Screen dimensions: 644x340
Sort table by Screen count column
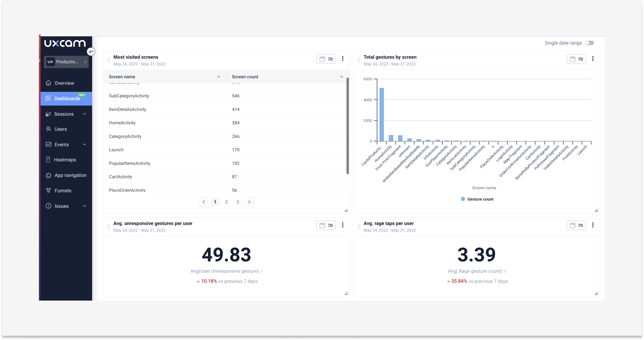[x=341, y=77]
